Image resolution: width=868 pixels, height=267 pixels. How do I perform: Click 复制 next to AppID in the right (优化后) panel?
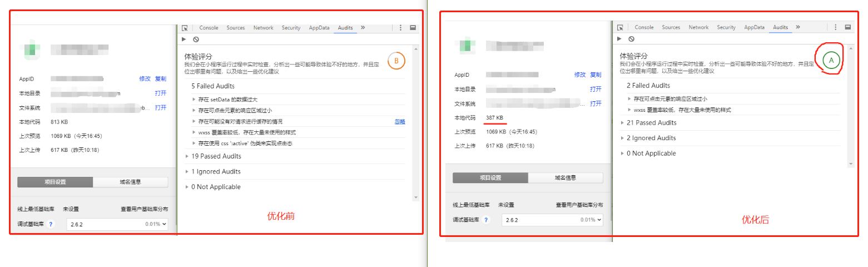[596, 75]
